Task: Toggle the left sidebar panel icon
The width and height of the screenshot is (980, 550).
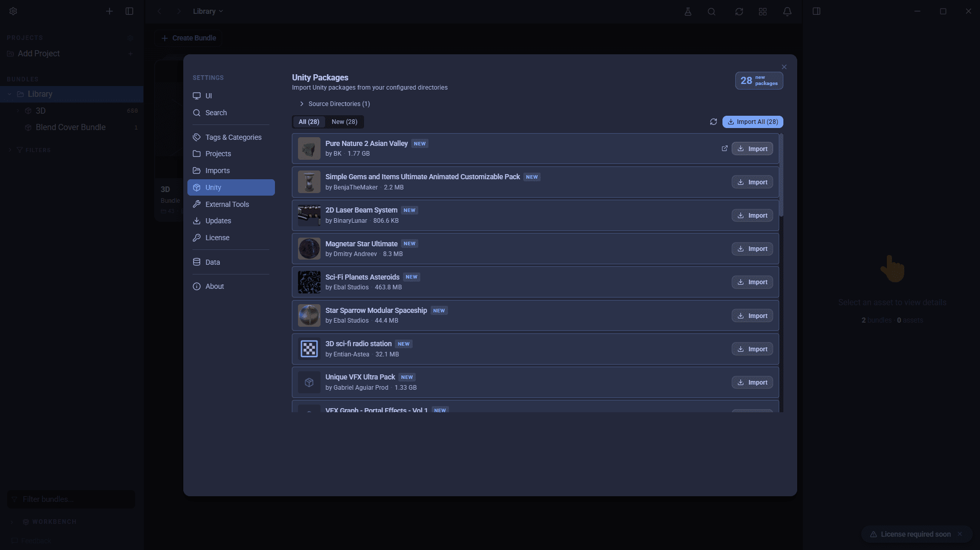Action: (130, 11)
